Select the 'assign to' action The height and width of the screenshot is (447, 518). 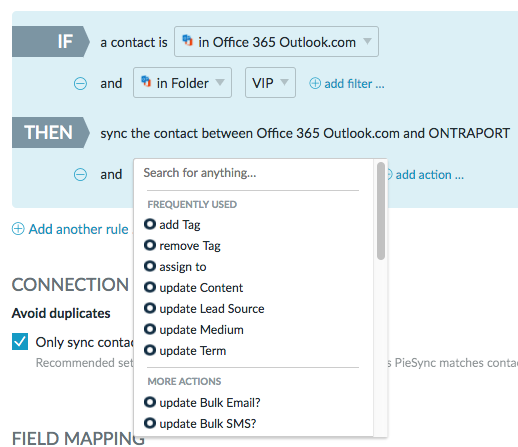(x=175, y=267)
